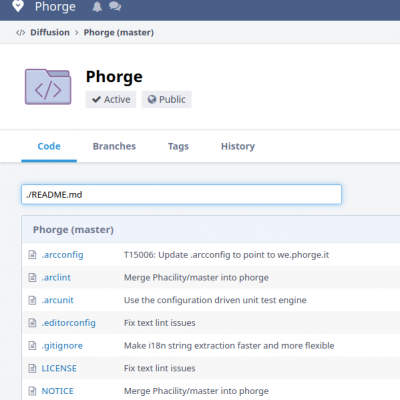Click the Public visibility tag
Viewport: 400px width, 400px height.
pos(166,99)
